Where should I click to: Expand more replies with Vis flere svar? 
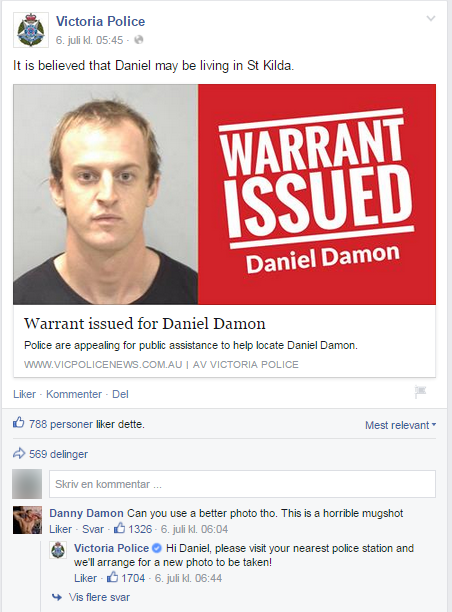(99, 597)
